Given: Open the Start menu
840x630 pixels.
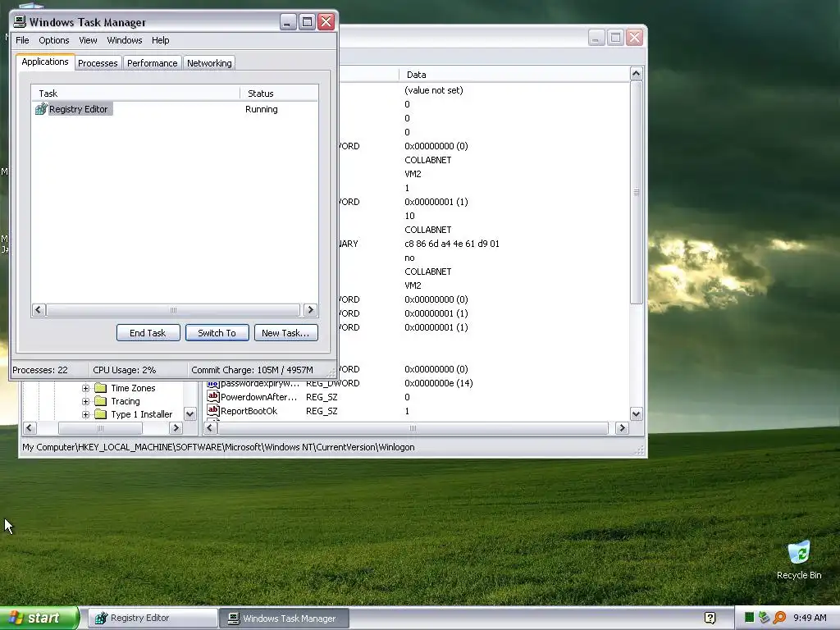Looking at the screenshot, I should (39, 618).
